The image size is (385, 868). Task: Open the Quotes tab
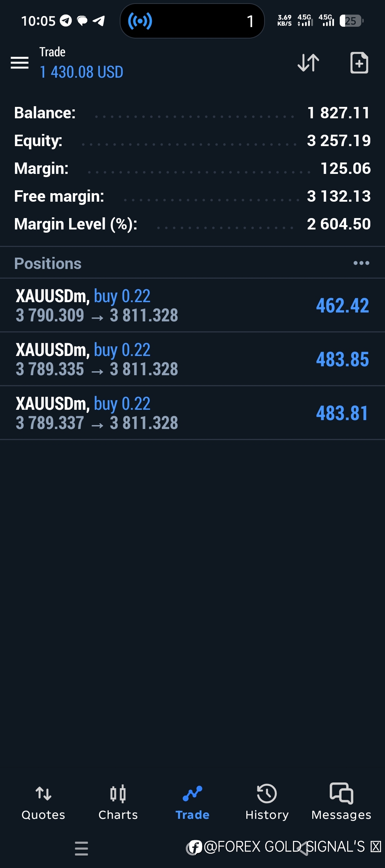point(43,802)
